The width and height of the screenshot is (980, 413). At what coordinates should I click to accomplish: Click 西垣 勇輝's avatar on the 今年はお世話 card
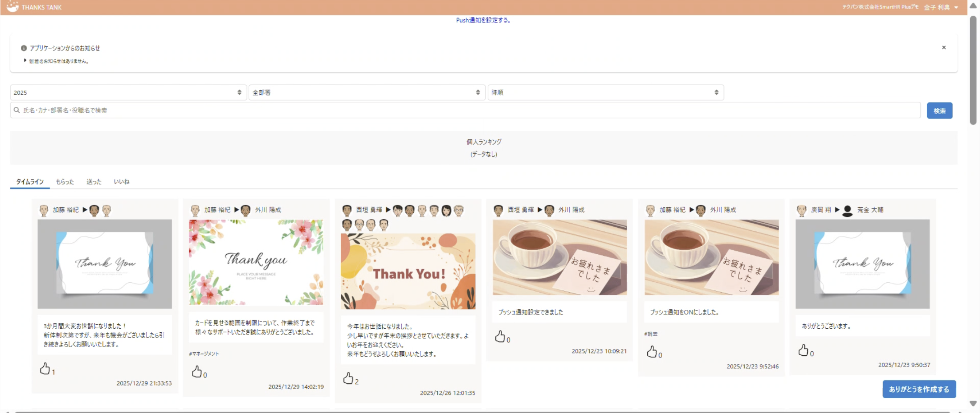[347, 210]
